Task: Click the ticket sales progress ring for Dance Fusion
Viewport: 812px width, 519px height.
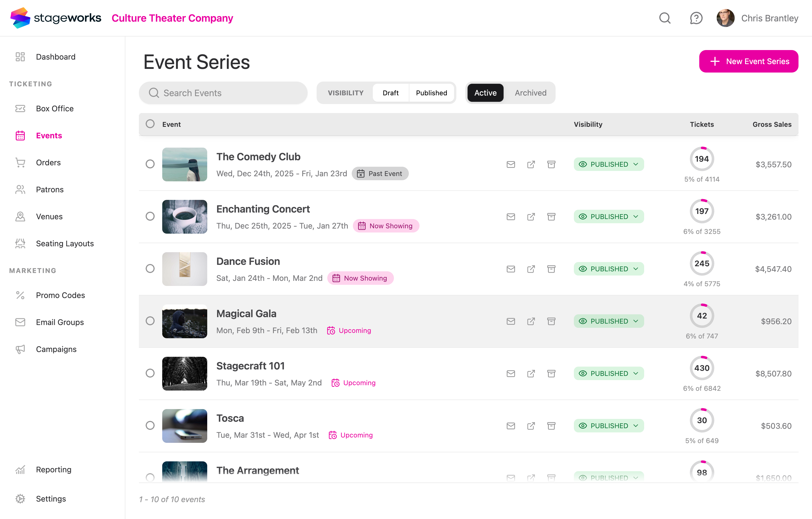Action: [702, 263]
